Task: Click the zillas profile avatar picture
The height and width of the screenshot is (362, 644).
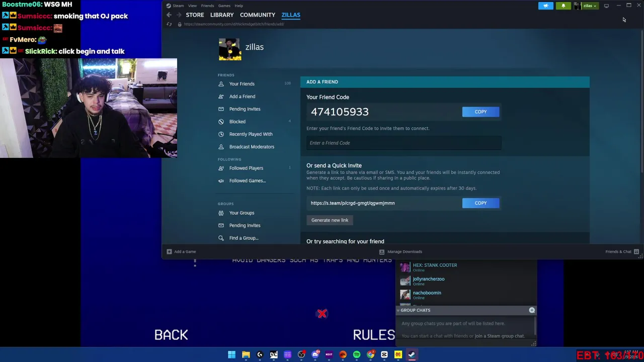Action: click(x=230, y=49)
